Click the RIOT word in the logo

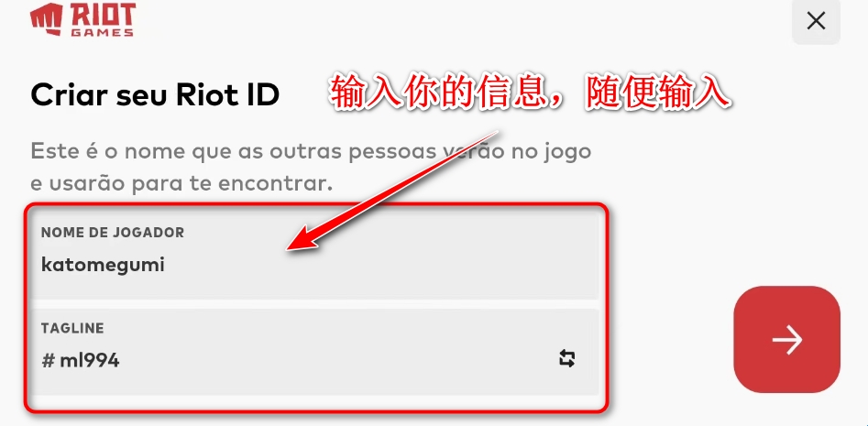coord(103,16)
